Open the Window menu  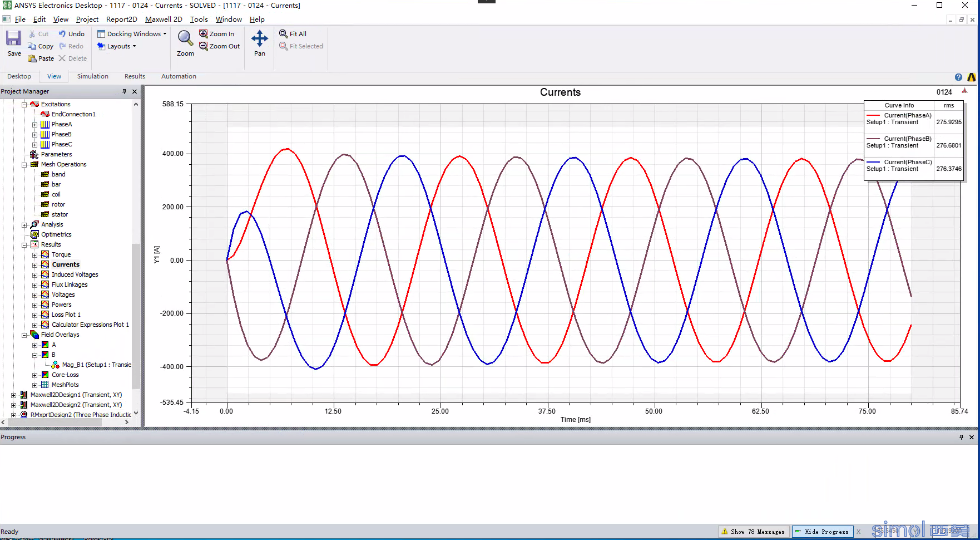[229, 19]
